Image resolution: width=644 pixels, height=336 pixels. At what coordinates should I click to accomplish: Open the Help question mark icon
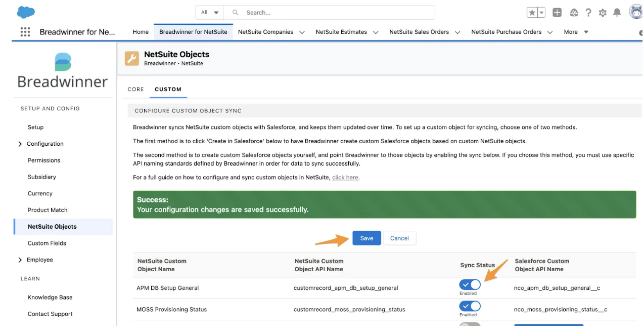[x=588, y=13]
